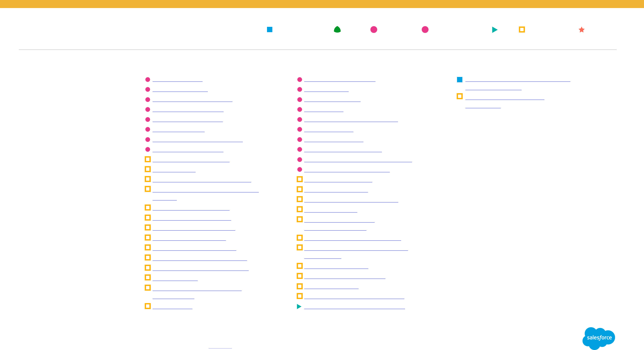Open the first pink-bulleted link in middle column
This screenshot has width=644, height=350.
pyautogui.click(x=339, y=80)
